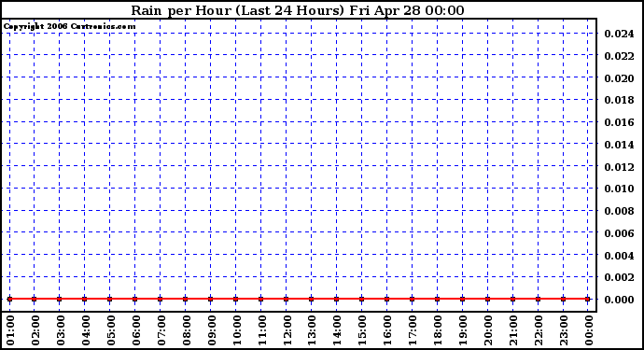Click the 0.022 y-axis label
Image resolution: width=644 pixels, height=350 pixels.
click(619, 56)
